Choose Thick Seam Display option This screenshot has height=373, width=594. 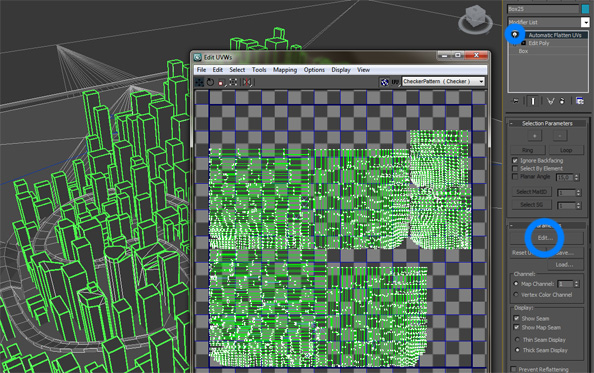coord(517,350)
